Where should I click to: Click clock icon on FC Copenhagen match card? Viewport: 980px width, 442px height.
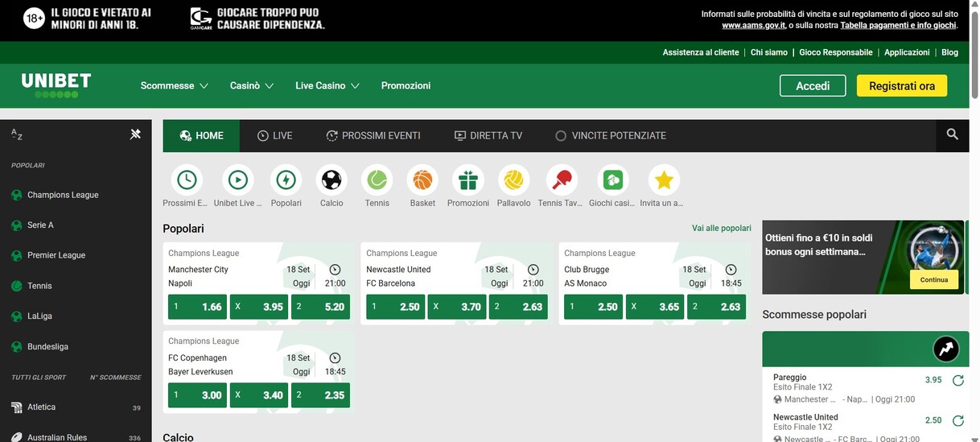coord(335,358)
